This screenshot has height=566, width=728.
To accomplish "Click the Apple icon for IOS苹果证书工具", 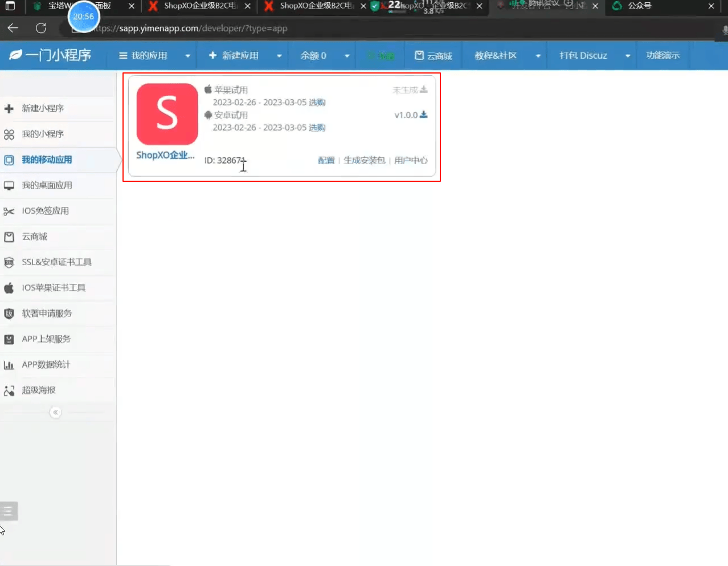I will point(9,288).
